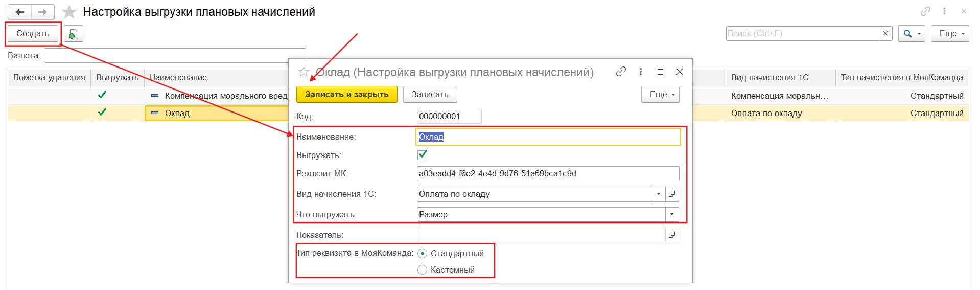Expand the Что выгружать dropdown
This screenshot has height=290, width=980.
pos(672,214)
